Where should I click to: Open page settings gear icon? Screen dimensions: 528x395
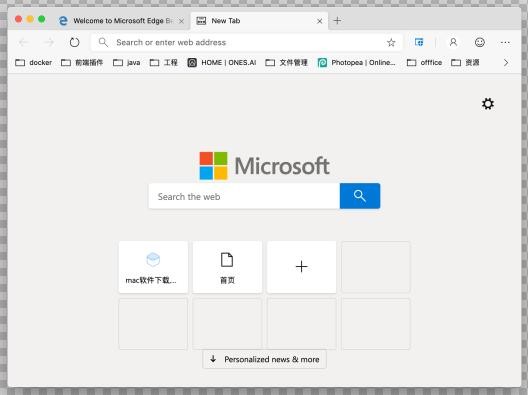tap(488, 104)
